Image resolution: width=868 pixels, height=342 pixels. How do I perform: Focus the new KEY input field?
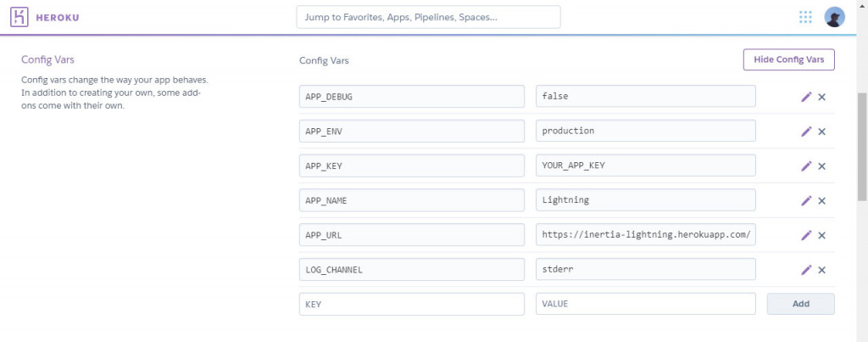(411, 304)
